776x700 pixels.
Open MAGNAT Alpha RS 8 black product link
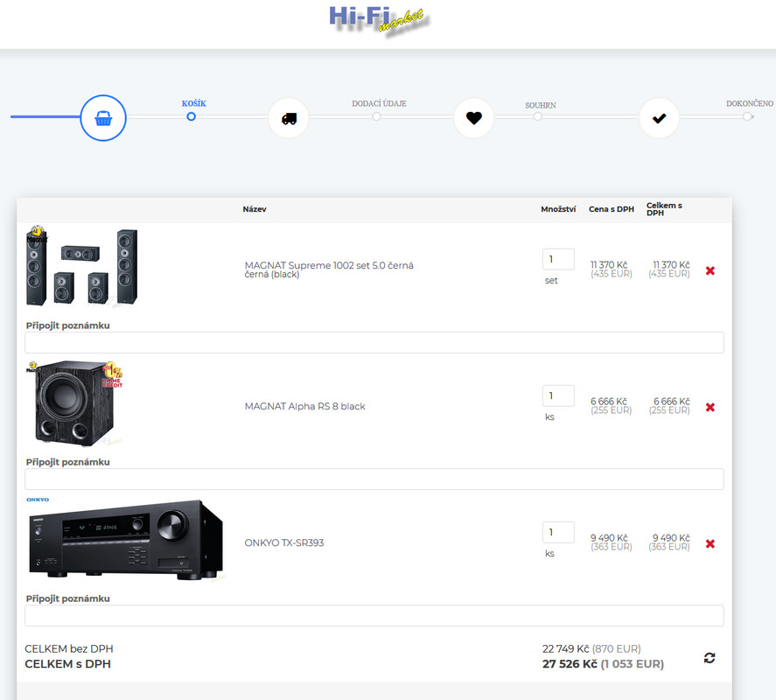coord(304,406)
